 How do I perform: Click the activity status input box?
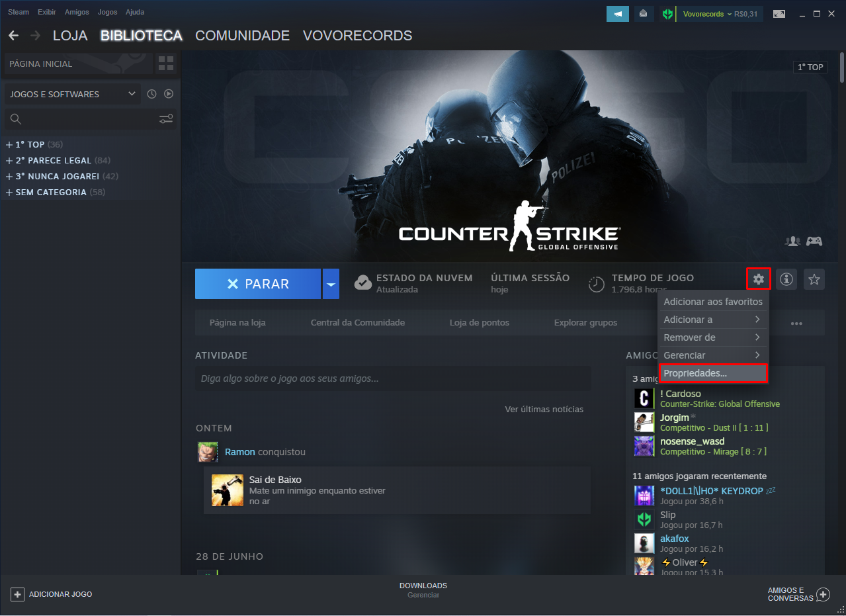(393, 378)
